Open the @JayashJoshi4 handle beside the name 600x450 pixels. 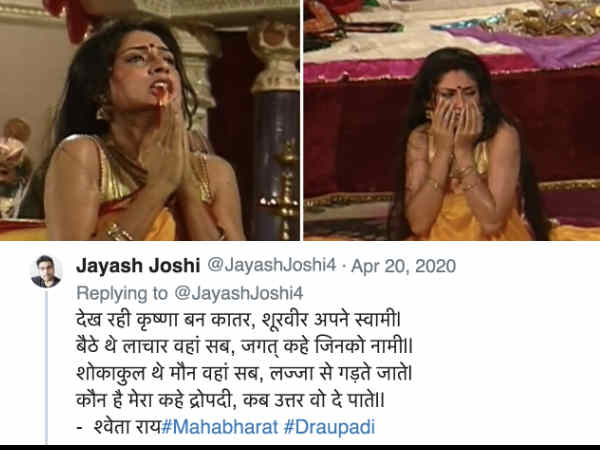point(271,265)
